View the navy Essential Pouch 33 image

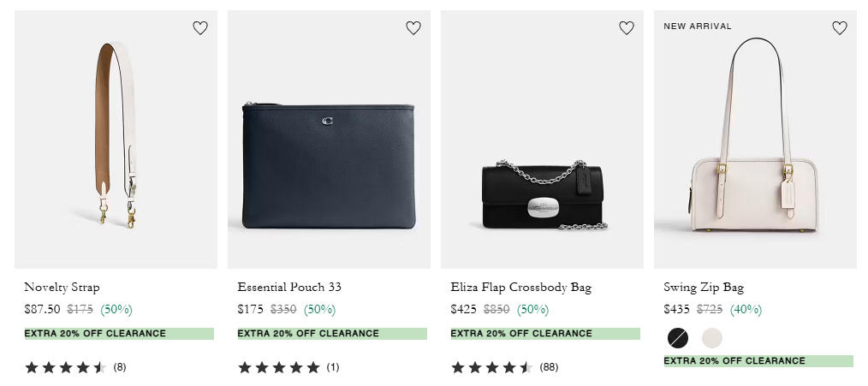click(x=329, y=167)
